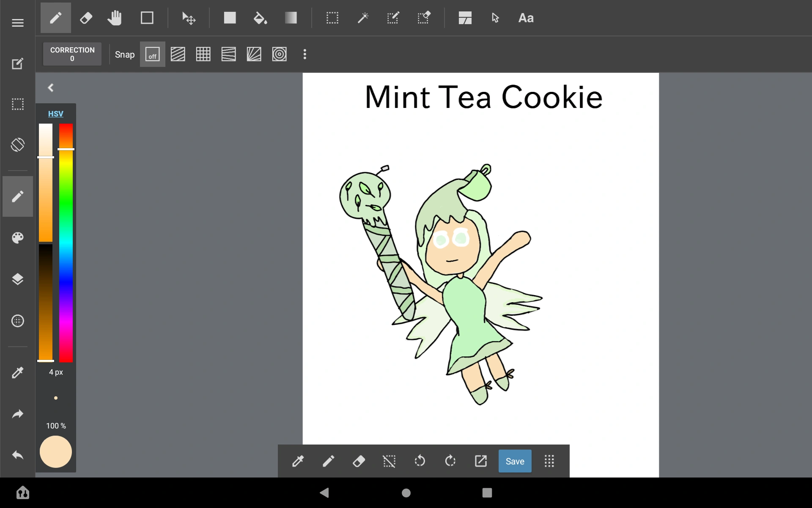Open the Bucket fill tool
Image resolution: width=812 pixels, height=508 pixels.
pos(261,18)
